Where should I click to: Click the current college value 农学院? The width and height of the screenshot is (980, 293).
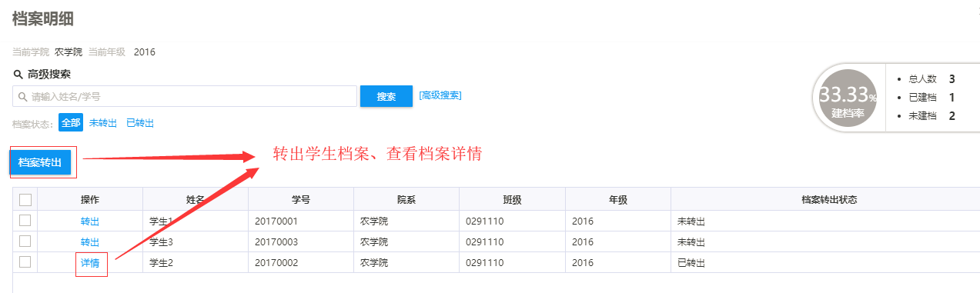[x=69, y=52]
